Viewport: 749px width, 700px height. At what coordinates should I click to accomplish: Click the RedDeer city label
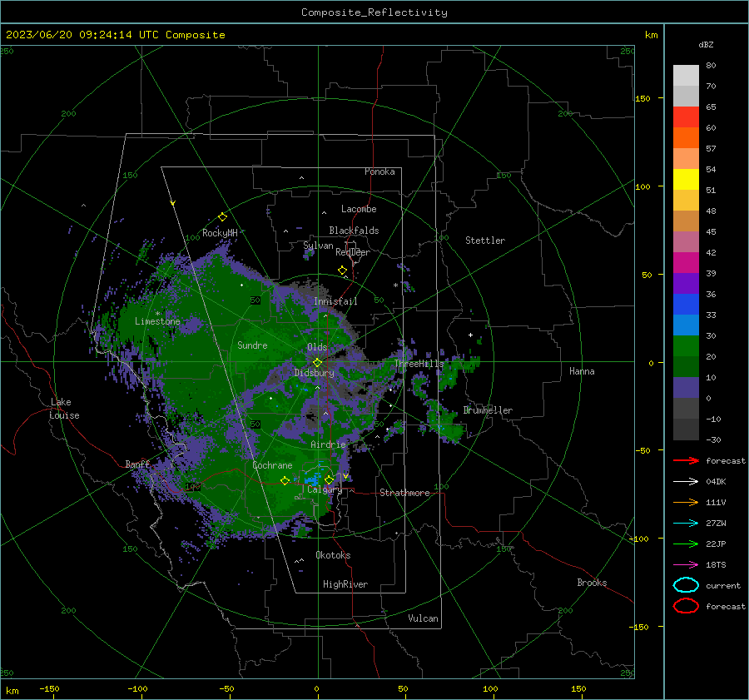tap(353, 252)
